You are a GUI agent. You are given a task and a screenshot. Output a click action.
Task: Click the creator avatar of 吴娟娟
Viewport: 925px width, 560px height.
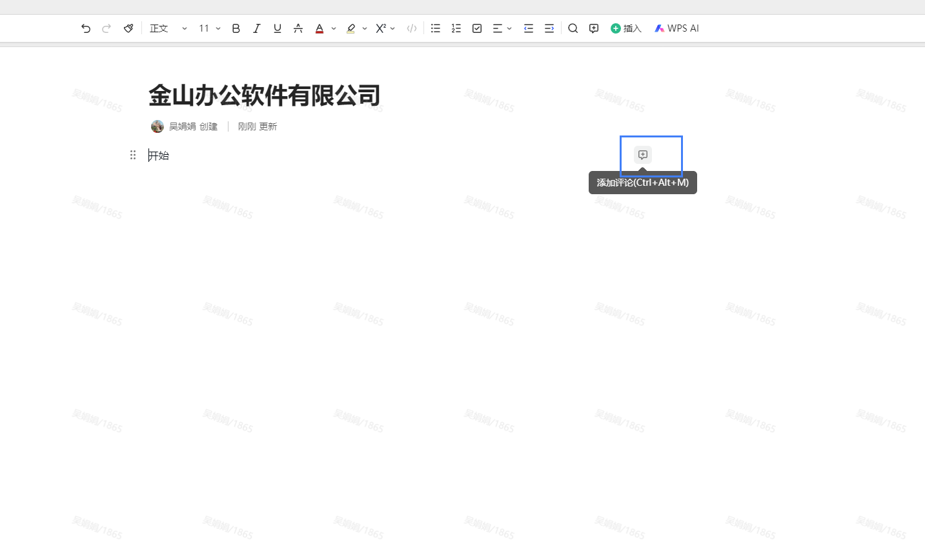158,126
